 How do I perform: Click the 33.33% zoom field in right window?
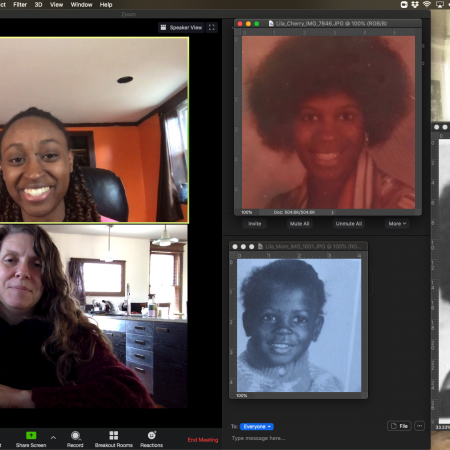click(x=443, y=427)
